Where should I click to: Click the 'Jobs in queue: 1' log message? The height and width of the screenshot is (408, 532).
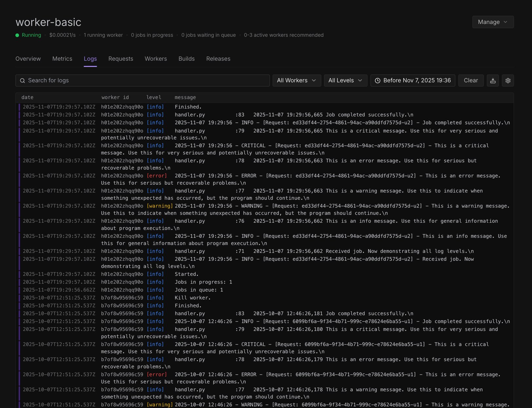[x=199, y=290]
